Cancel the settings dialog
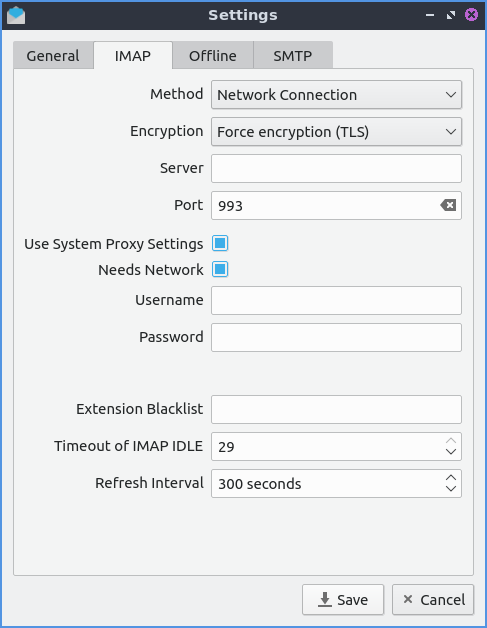 [x=433, y=600]
